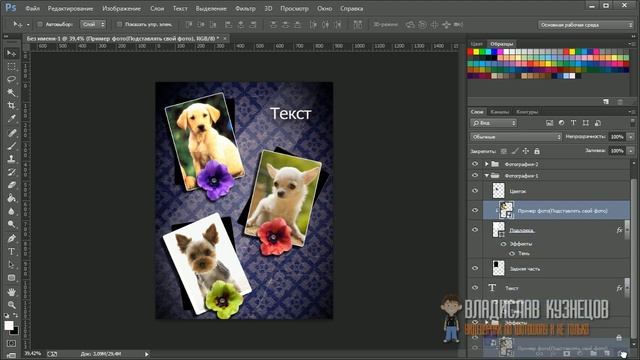
Task: Select the Dodge tool
Action: tap(11, 224)
